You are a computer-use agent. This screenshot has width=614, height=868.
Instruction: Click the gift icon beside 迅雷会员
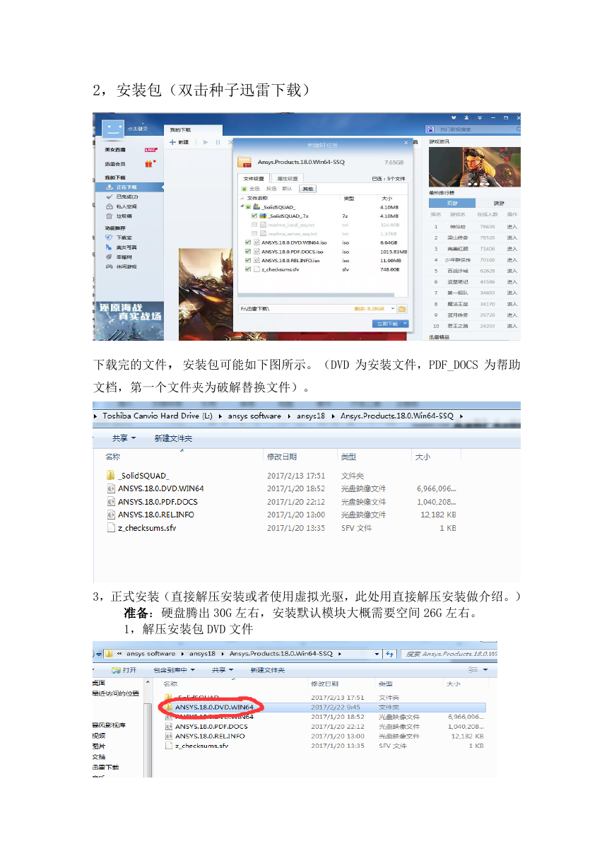coord(149,163)
